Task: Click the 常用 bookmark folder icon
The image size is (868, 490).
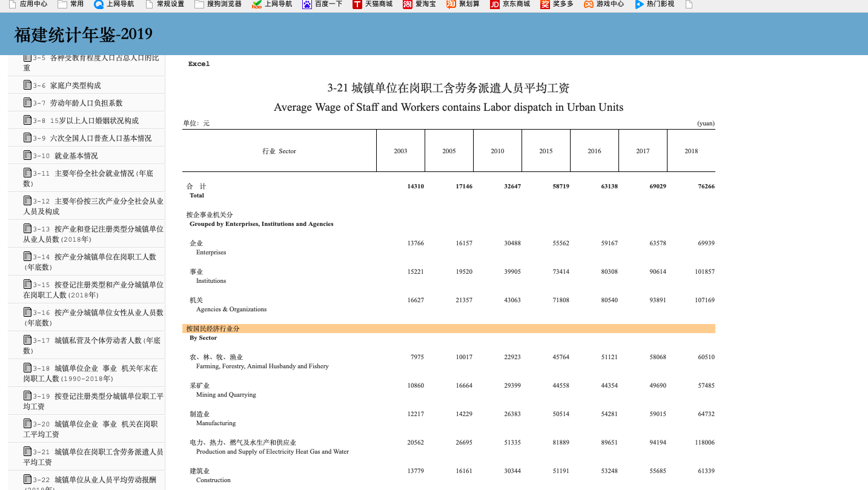Action: (x=62, y=4)
